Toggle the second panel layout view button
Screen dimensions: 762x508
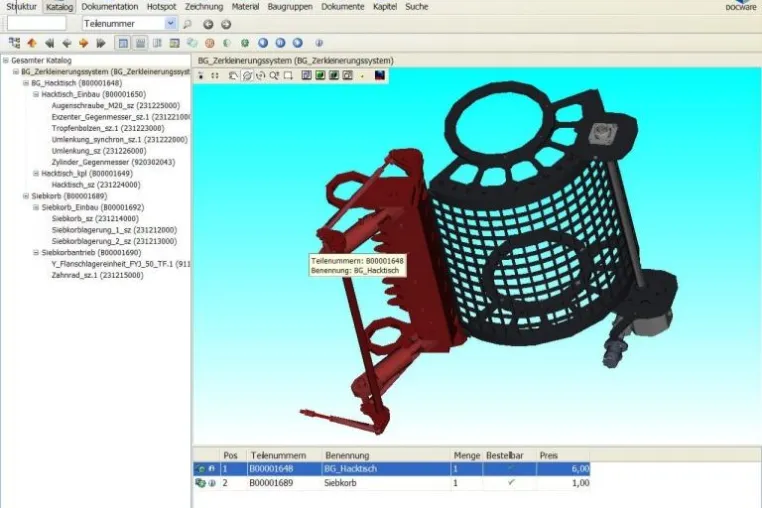point(140,43)
